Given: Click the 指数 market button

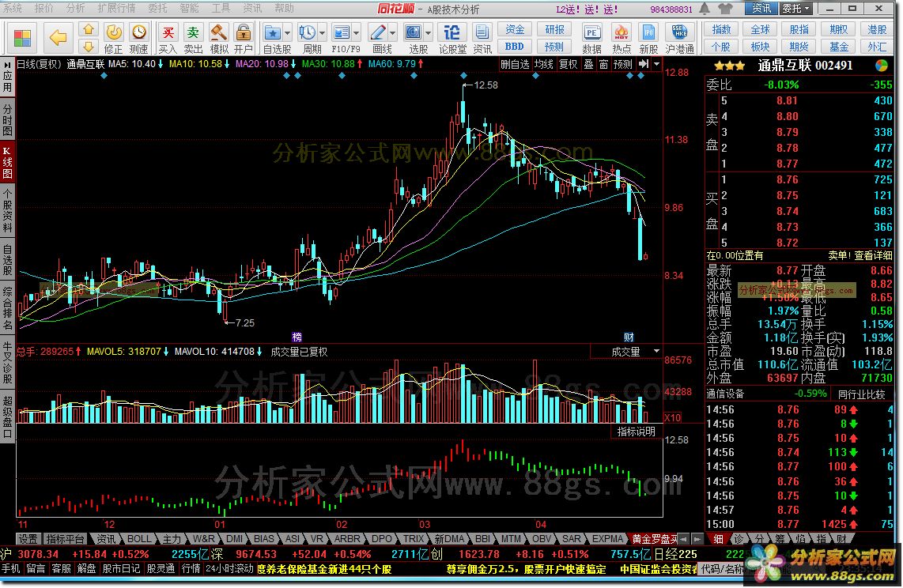Looking at the screenshot, I should click(721, 29).
